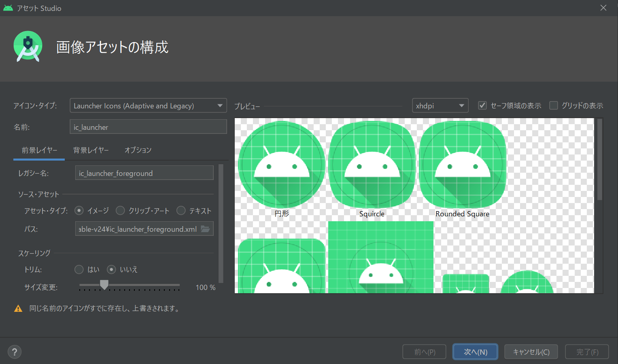The image size is (618, 364).
Task: Choose いいえ for trim option
Action: (111, 269)
